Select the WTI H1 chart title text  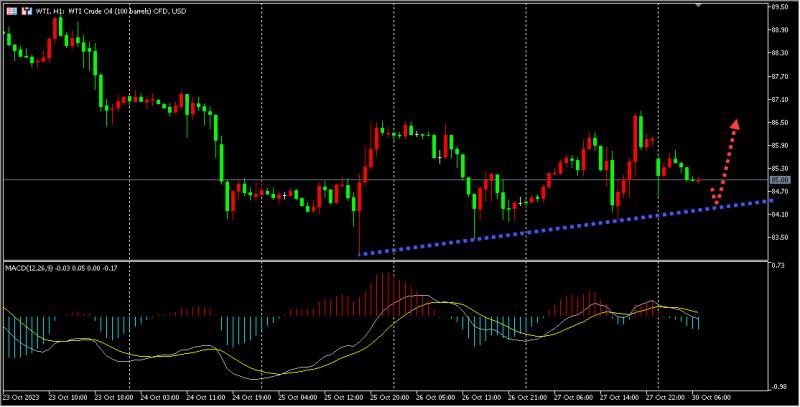coord(111,11)
